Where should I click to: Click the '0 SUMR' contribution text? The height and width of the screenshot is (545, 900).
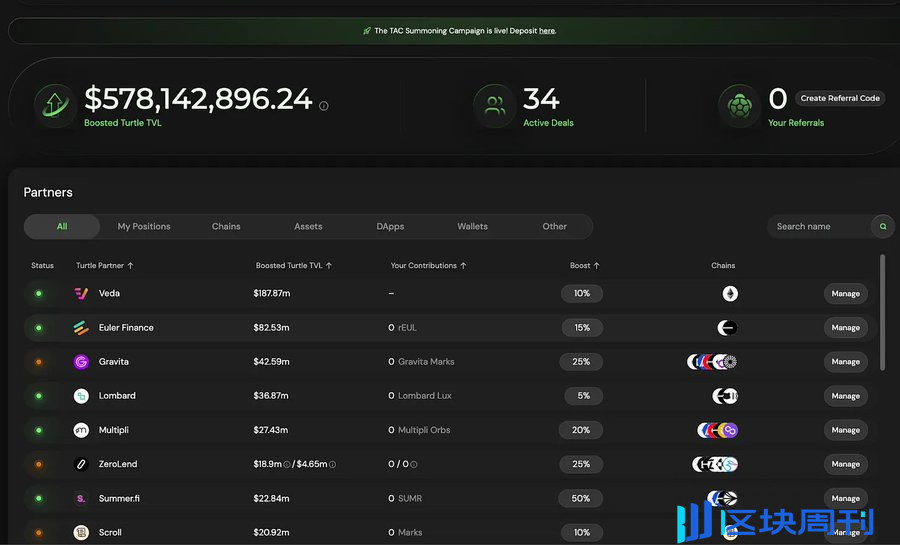[405, 499]
